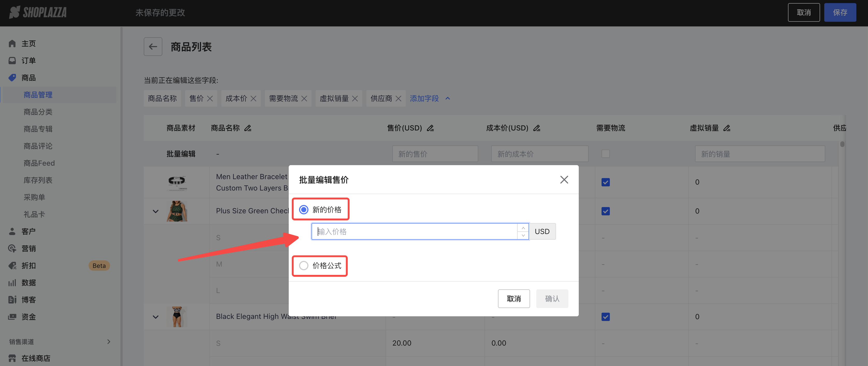This screenshot has width=868, height=366.
Task: Choose the 价格公式 radio option
Action: (x=303, y=266)
